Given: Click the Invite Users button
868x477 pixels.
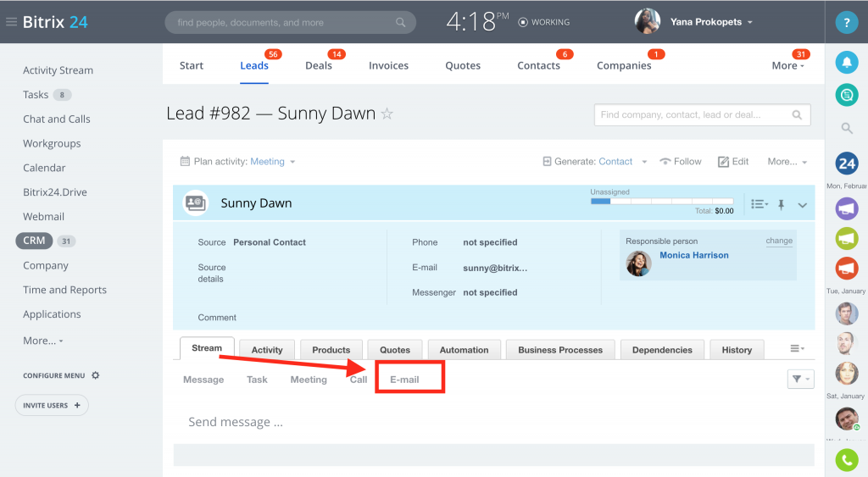Looking at the screenshot, I should click(52, 406).
